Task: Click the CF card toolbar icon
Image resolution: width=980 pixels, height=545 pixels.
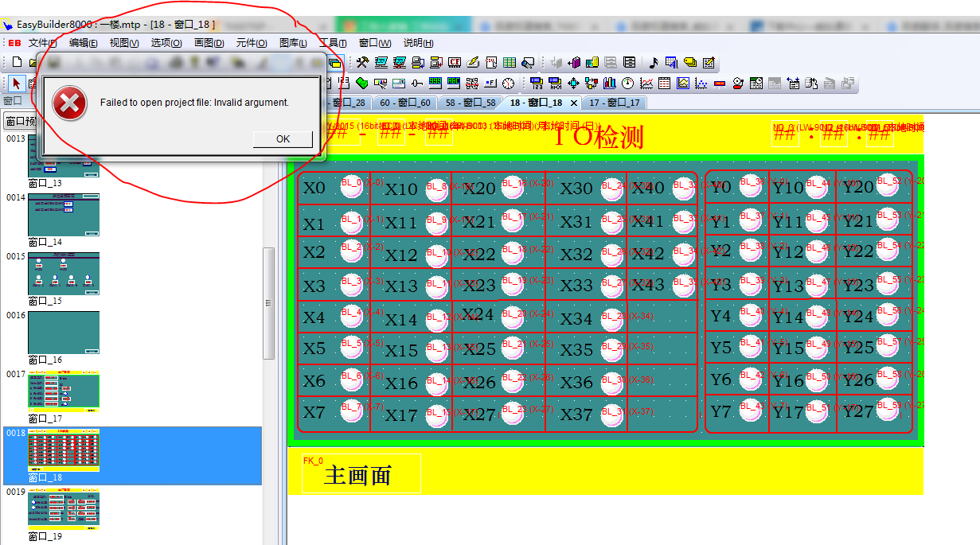Action: tap(455, 62)
